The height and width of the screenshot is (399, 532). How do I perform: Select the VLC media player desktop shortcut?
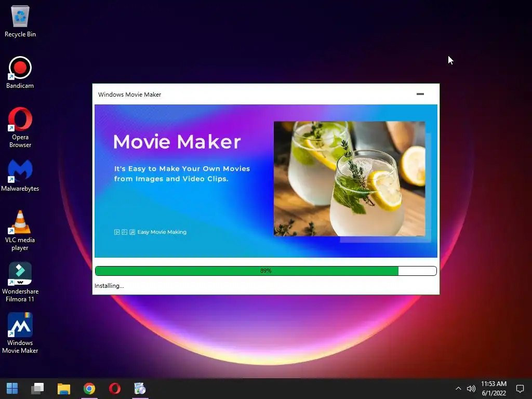click(x=20, y=231)
